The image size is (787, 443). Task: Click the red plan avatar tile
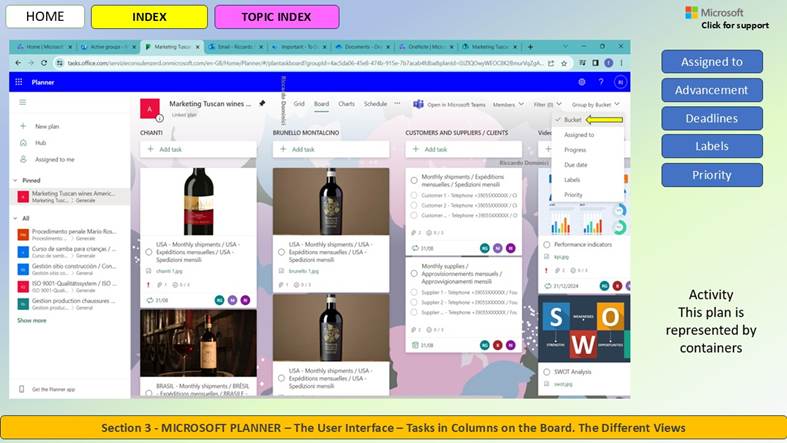point(150,108)
